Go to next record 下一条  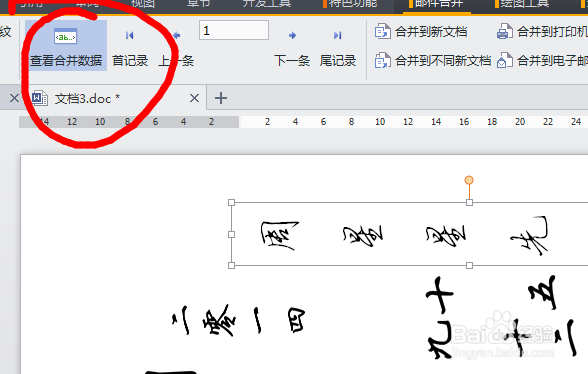coord(292,49)
